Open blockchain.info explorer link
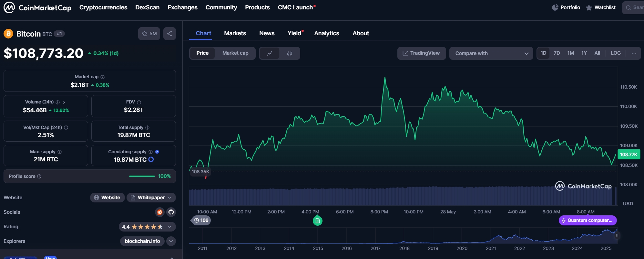This screenshot has height=259, width=644. pos(142,241)
